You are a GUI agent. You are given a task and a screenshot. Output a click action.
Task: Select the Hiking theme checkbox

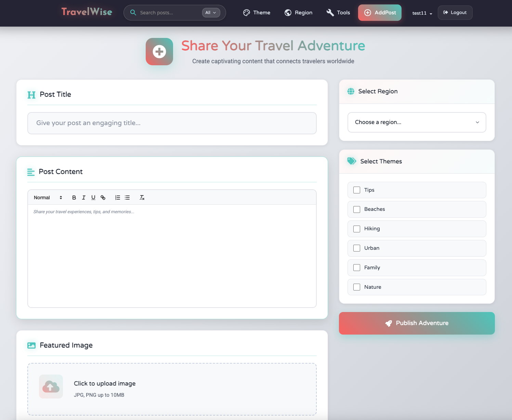tap(357, 229)
